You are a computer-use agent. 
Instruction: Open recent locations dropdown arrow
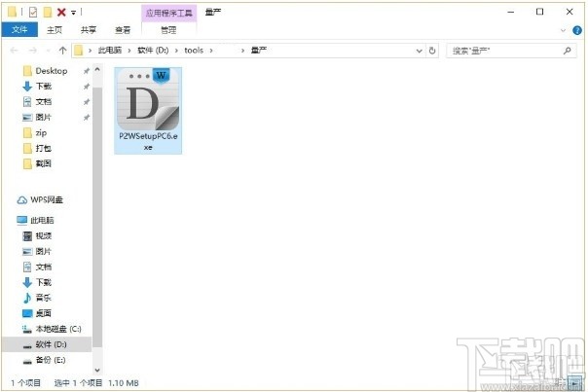[x=48, y=51]
